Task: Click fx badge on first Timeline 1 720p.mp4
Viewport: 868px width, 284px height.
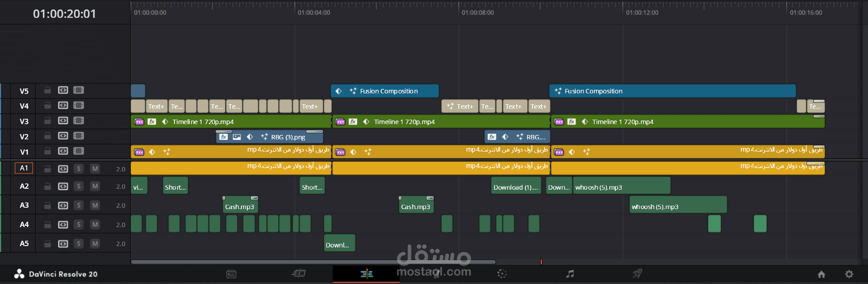Action: point(152,122)
